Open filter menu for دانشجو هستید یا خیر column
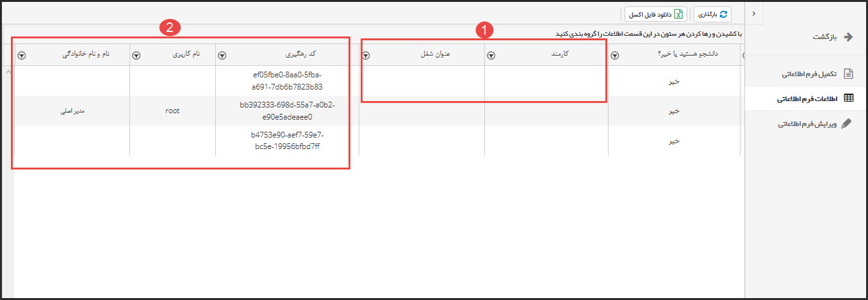This screenshot has width=868, height=300. pyautogui.click(x=615, y=56)
